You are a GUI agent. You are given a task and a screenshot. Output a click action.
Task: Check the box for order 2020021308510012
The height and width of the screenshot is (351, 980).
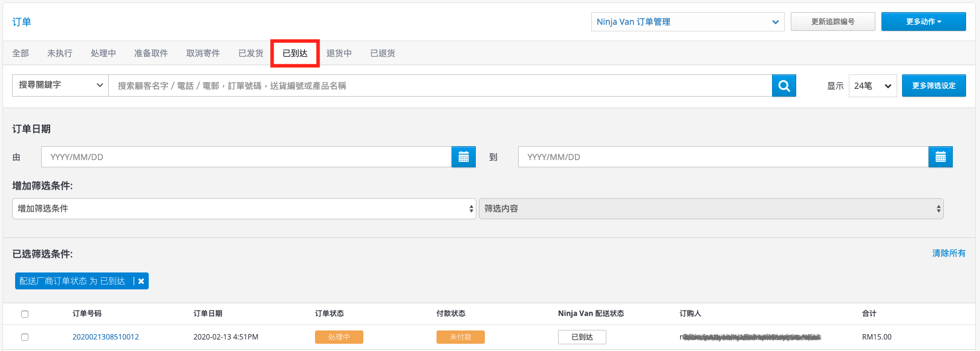[25, 337]
